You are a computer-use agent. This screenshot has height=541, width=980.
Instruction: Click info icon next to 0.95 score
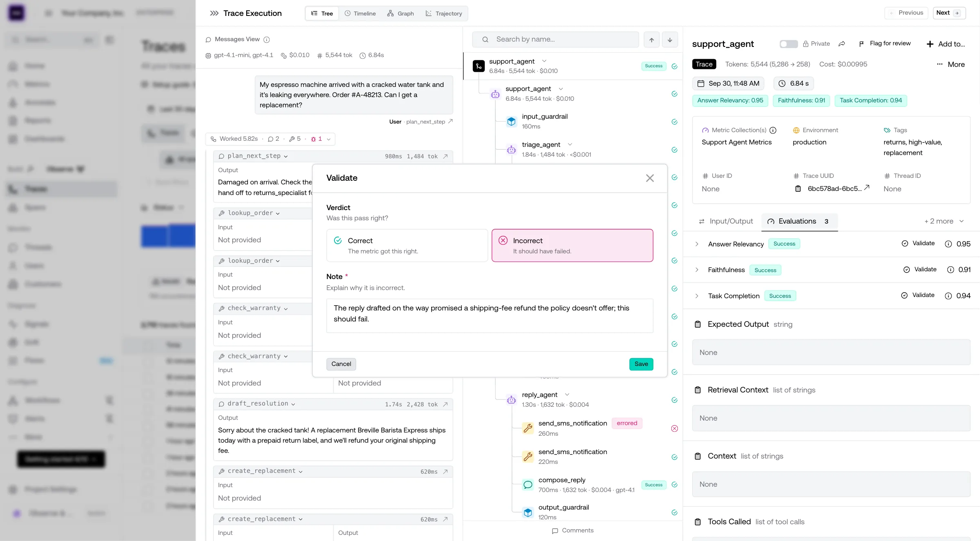click(948, 244)
